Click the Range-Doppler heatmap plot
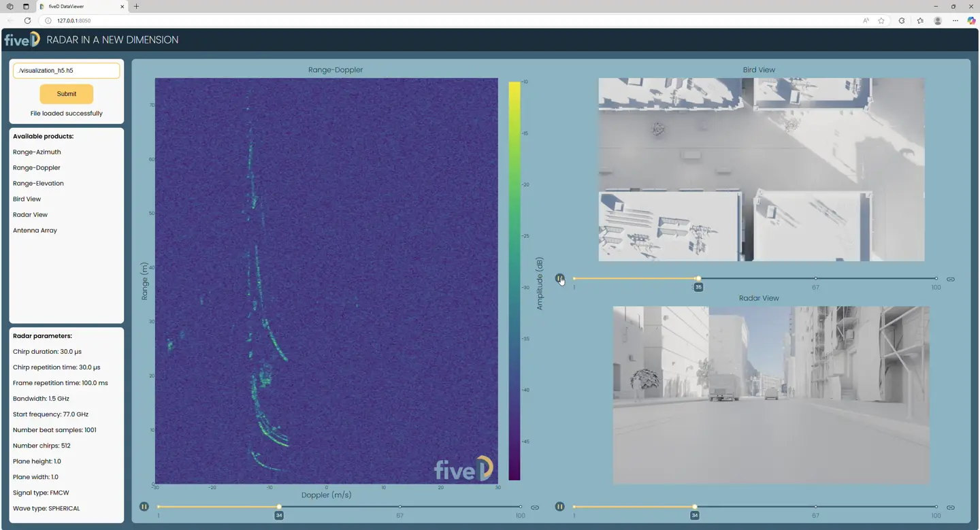The height and width of the screenshot is (530, 980). [327, 280]
